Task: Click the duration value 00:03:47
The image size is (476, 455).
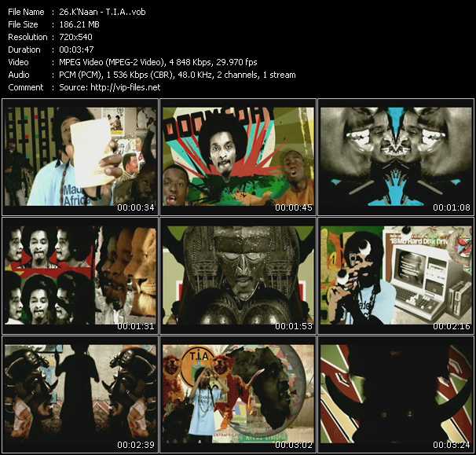Action: [x=76, y=50]
